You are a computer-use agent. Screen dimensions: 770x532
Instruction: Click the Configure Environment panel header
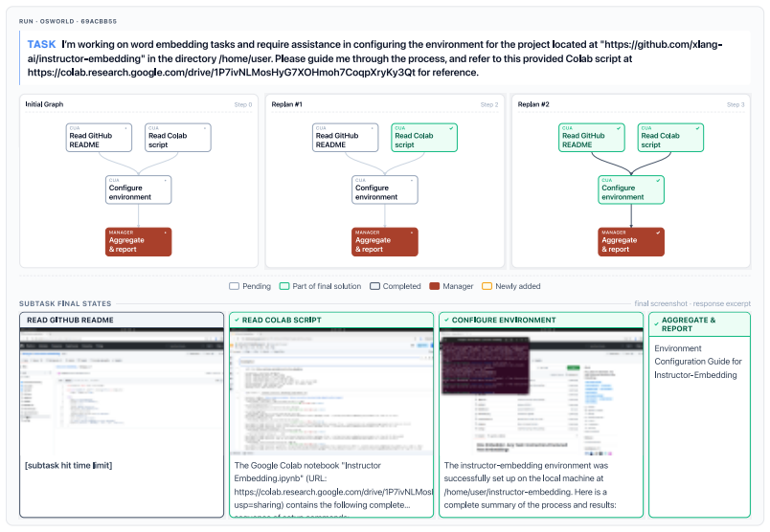coord(541,320)
